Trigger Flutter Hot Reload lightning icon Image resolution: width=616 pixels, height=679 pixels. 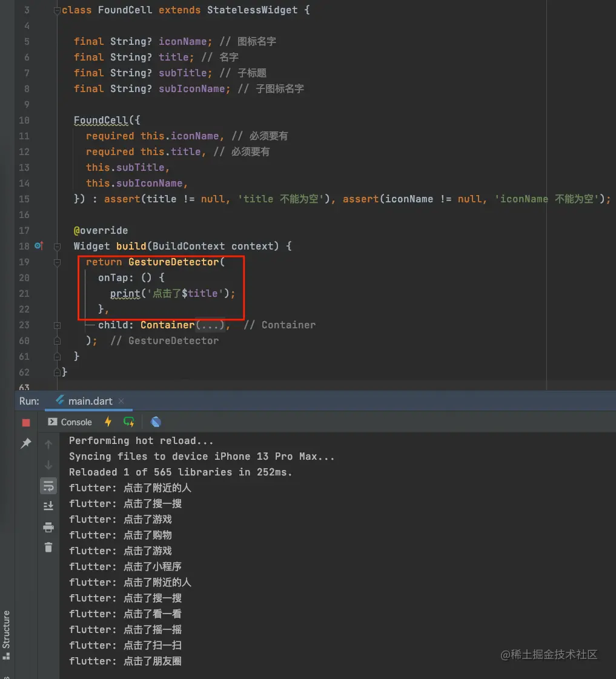(108, 422)
